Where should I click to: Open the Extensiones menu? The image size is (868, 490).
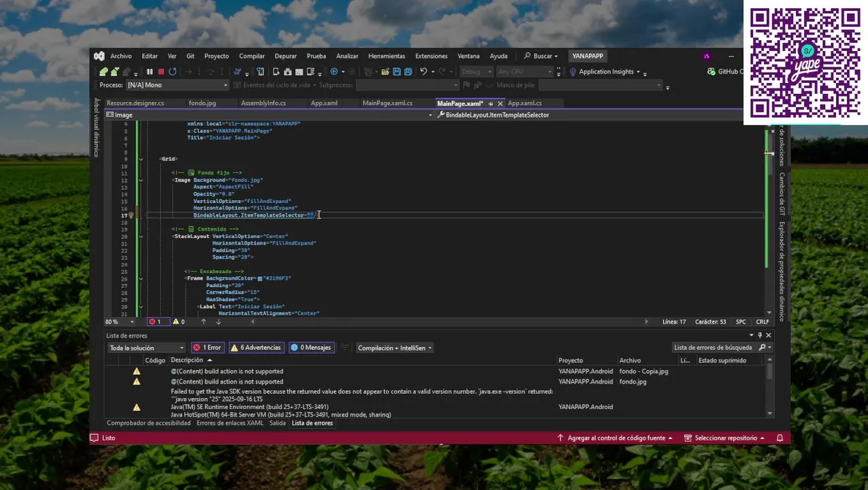click(432, 56)
